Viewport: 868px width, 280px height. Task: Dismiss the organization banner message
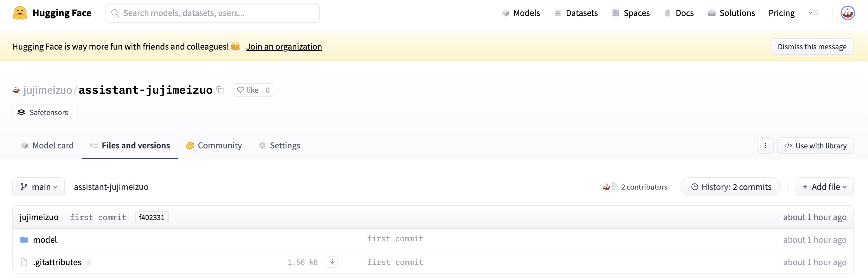(x=812, y=46)
